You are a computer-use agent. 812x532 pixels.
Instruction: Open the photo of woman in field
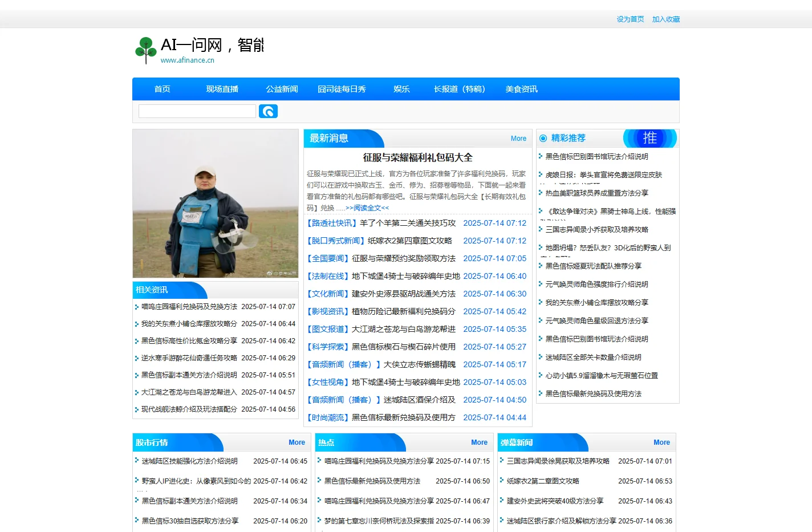pyautogui.click(x=216, y=204)
